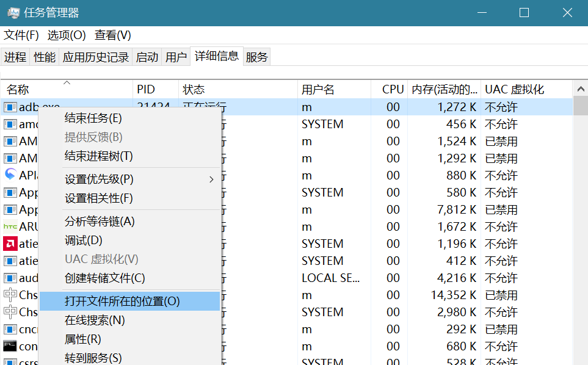The height and width of the screenshot is (365, 588).
Task: Click the scrollbar up arrow
Action: [581, 89]
